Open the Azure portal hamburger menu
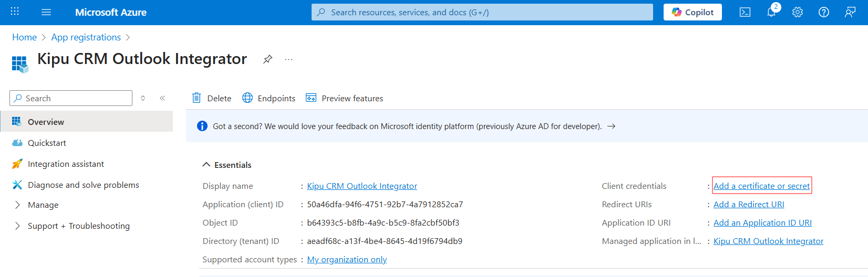Image resolution: width=868 pixels, height=277 pixels. tap(46, 12)
